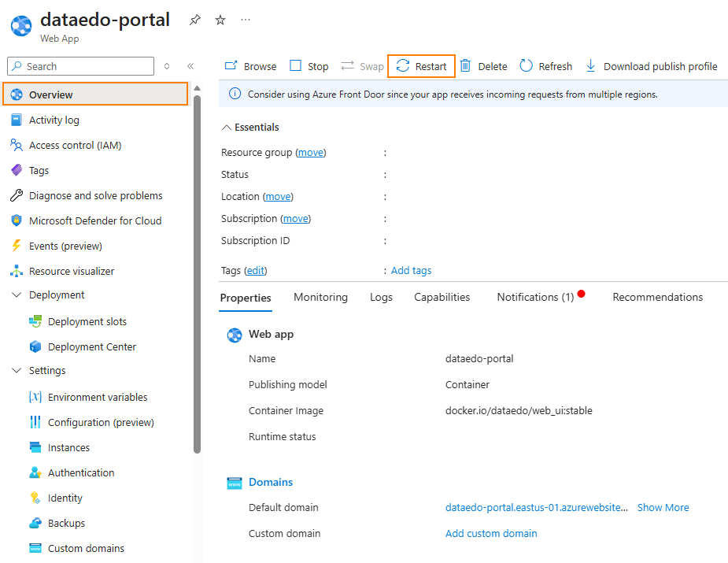The image size is (728, 563).
Task: Click the Restart toolbar button
Action: tap(422, 66)
